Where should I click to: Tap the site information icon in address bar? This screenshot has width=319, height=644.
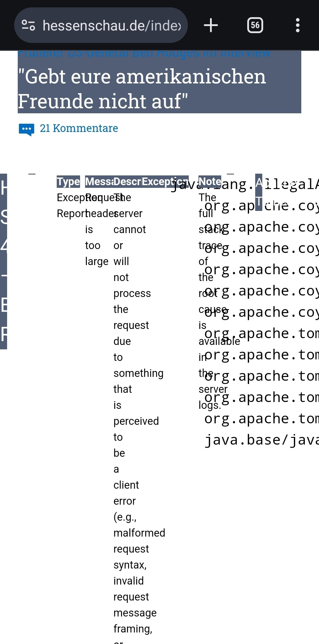pyautogui.click(x=28, y=25)
